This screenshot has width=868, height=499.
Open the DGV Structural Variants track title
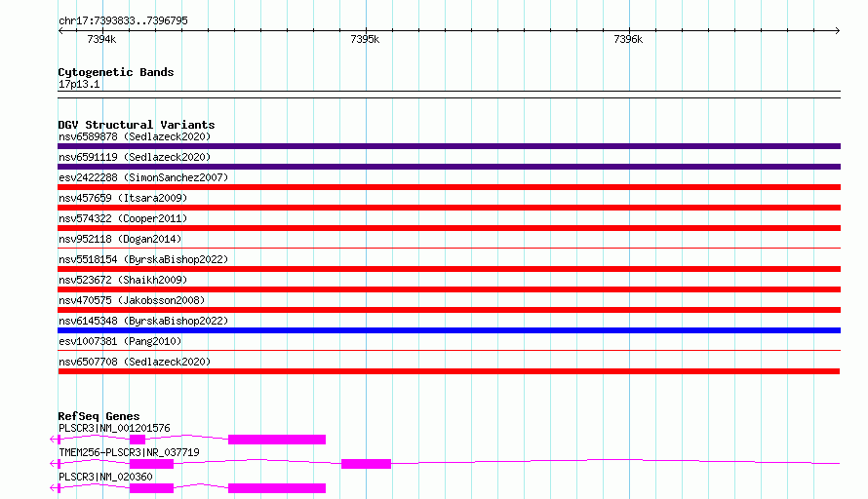click(137, 125)
